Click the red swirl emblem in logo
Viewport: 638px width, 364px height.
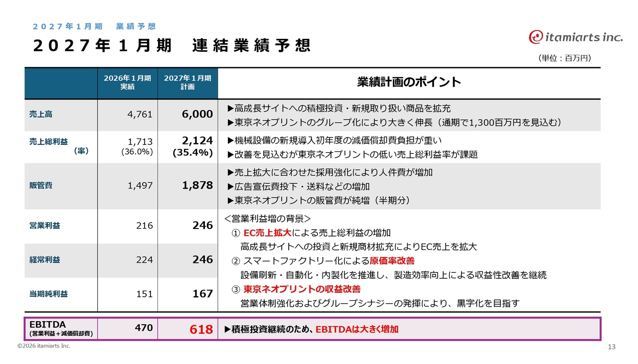[x=536, y=37]
